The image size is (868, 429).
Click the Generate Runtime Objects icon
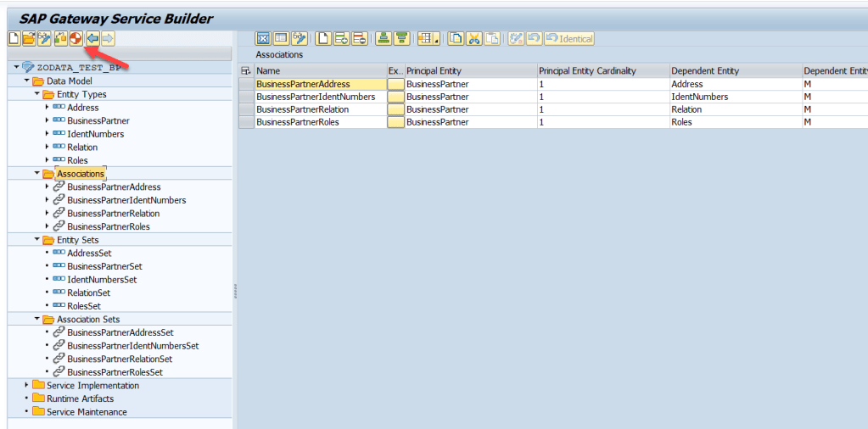[x=76, y=38]
